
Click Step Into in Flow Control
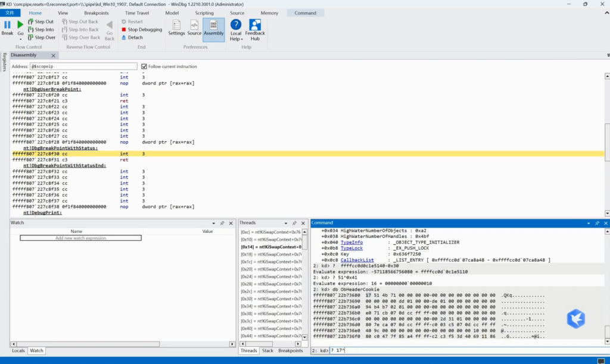click(41, 30)
